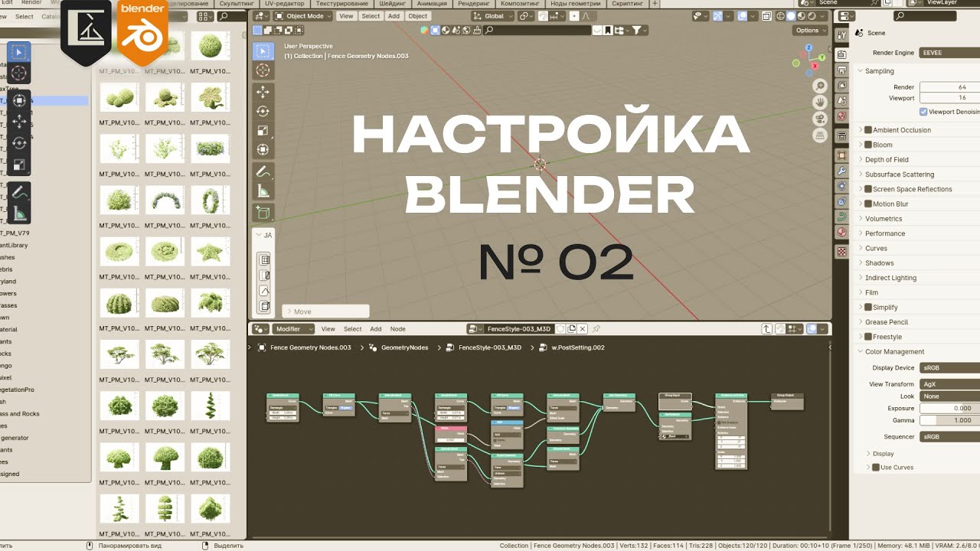Enable the Ambient Occlusion checkbox

click(x=868, y=130)
